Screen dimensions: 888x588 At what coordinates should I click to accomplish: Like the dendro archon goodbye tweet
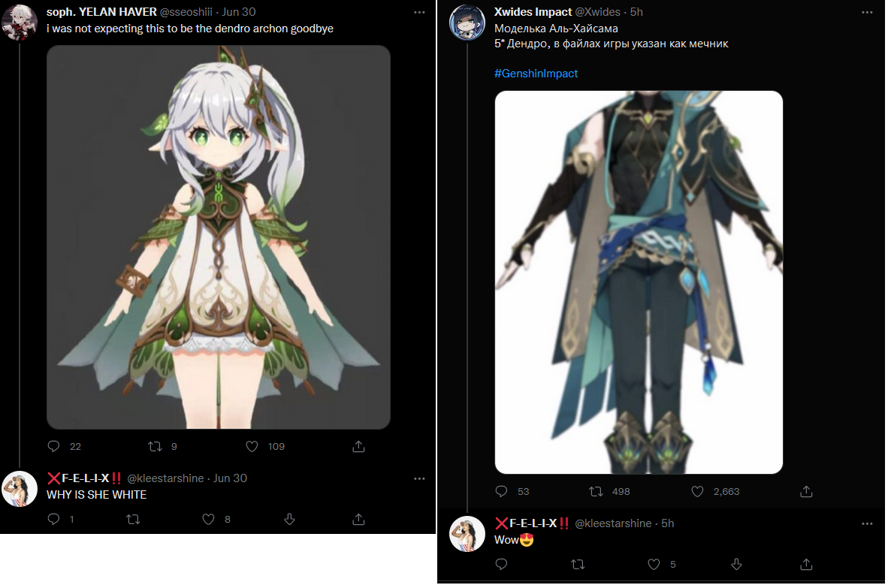point(252,447)
